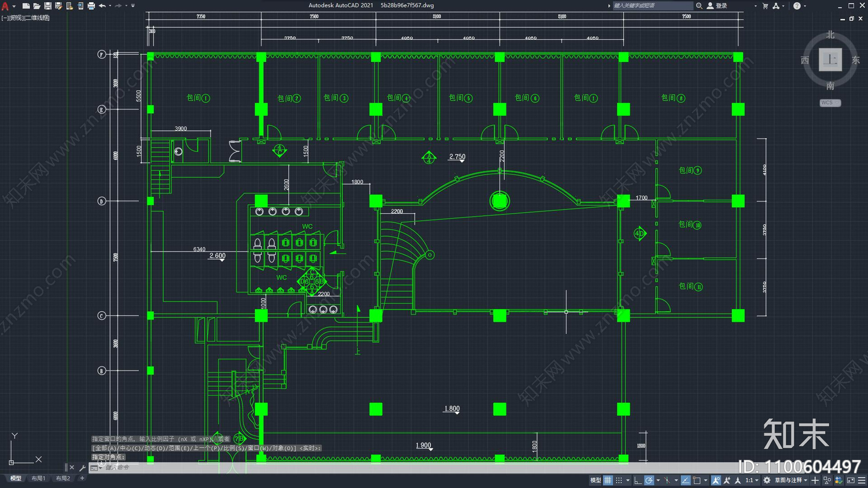Click the Isolate Objects icon in status bar
Viewport: 868px width, 488px height.
[827, 480]
